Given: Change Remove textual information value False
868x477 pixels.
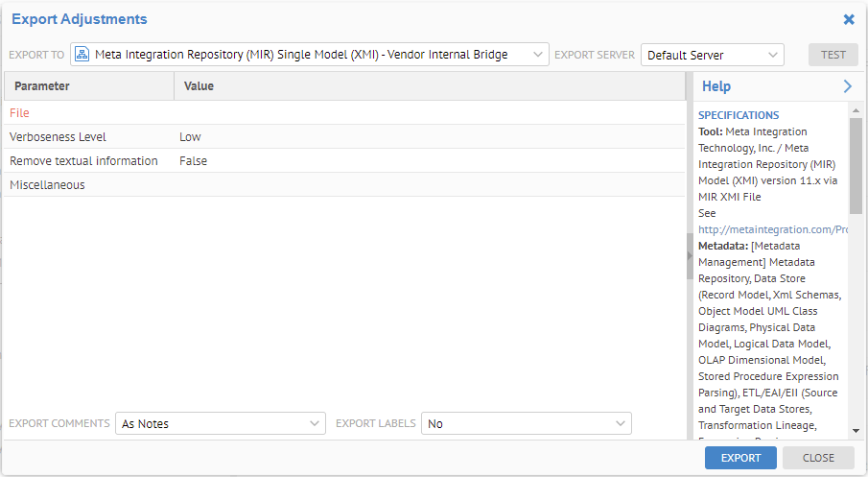Looking at the screenshot, I should (193, 161).
